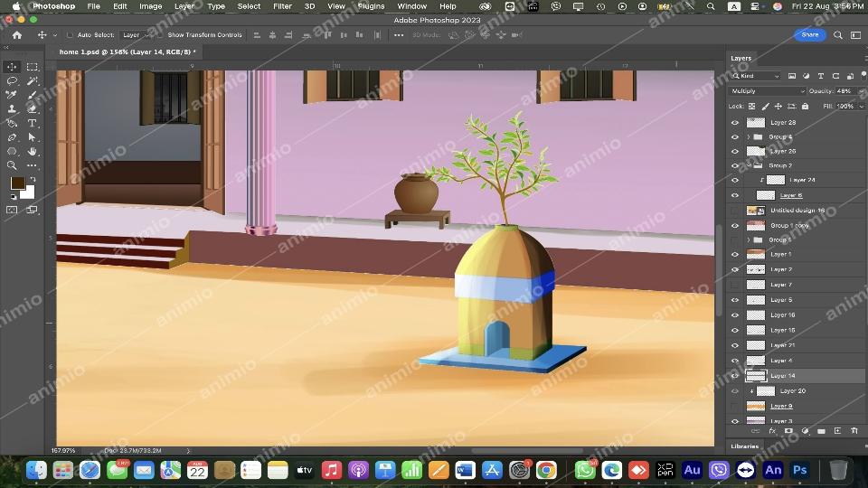Image resolution: width=868 pixels, height=488 pixels.
Task: Expand the Group 4 folder
Action: (748, 137)
